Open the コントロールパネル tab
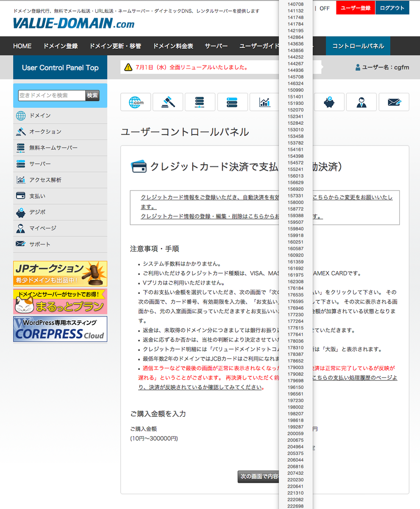Screen dimensions: 420x509 click(358, 46)
